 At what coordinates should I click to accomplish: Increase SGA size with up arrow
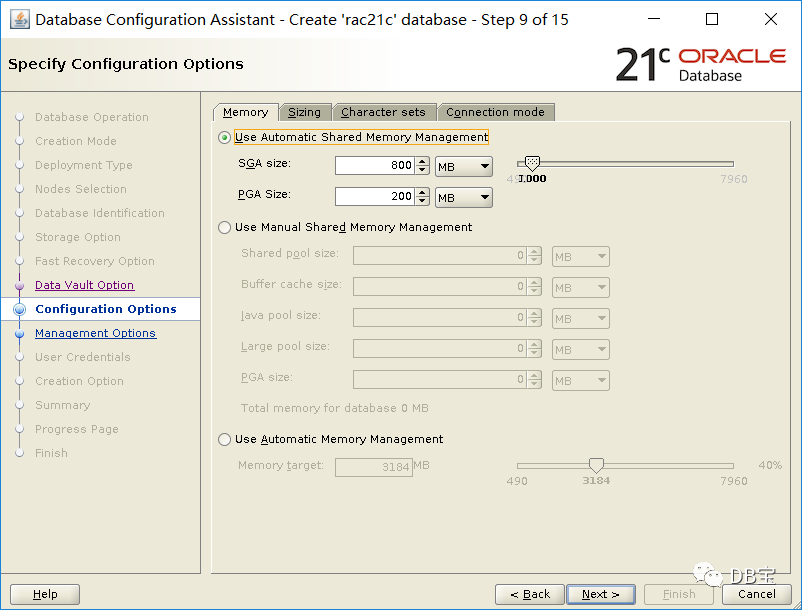point(422,161)
